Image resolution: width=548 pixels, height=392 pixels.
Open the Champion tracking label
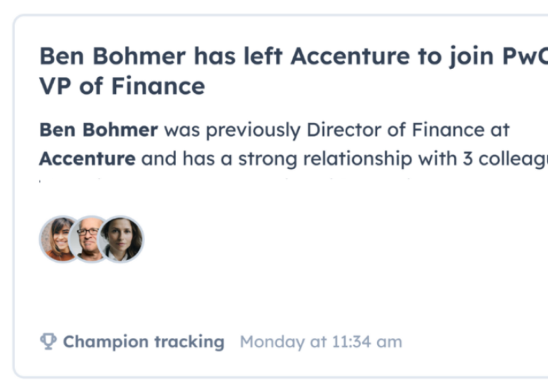click(143, 342)
